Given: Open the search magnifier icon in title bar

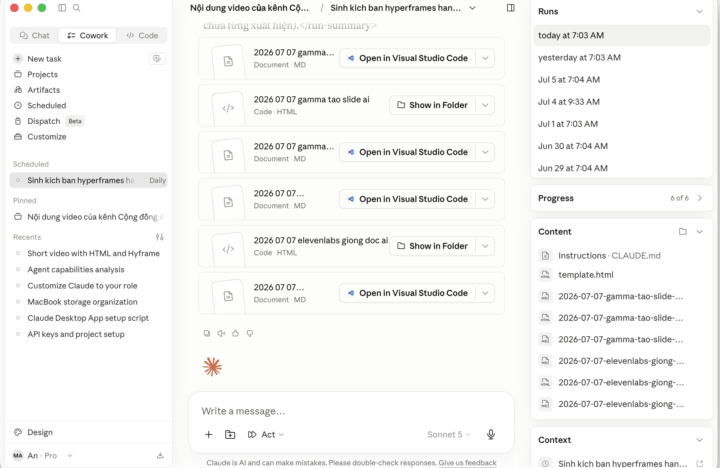Looking at the screenshot, I should click(77, 8).
